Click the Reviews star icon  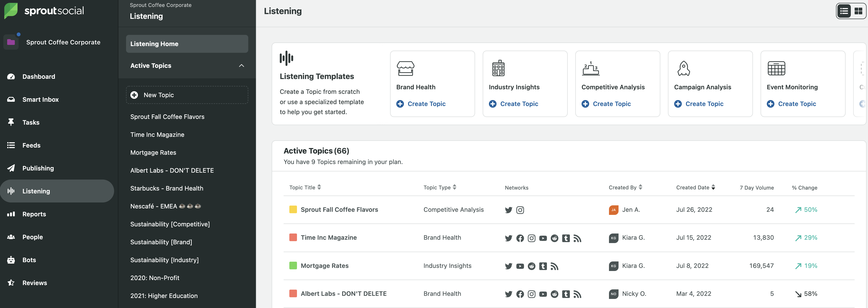pyautogui.click(x=11, y=283)
